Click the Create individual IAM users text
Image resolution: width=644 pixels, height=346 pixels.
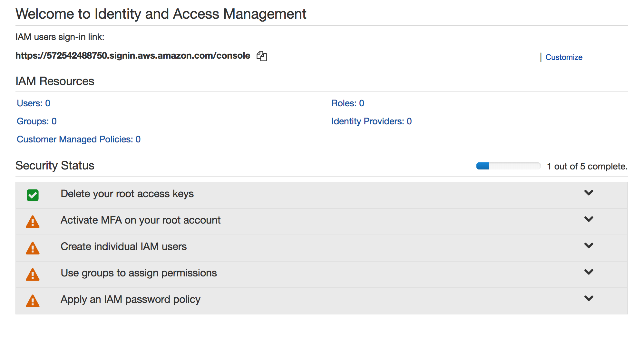(x=124, y=246)
